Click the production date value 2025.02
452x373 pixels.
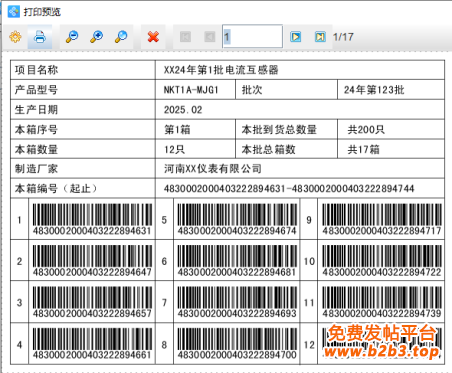coord(183,110)
